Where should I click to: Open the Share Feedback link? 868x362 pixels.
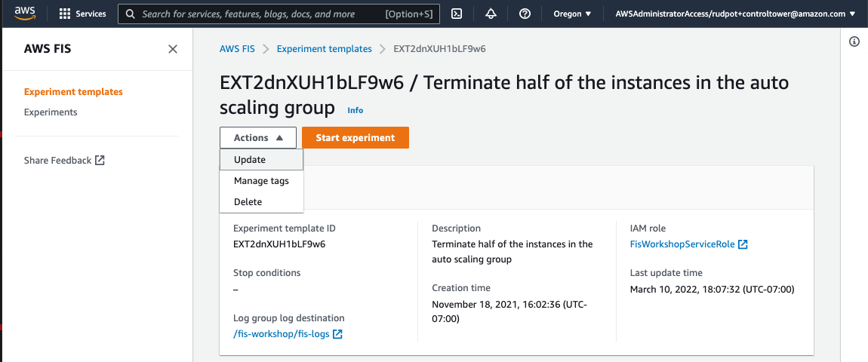click(64, 161)
